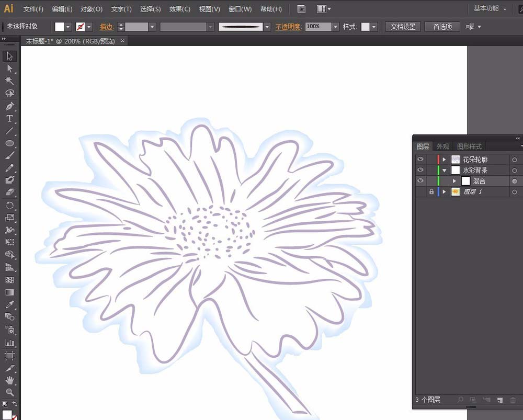Pick the Magic Wand tool
The width and height of the screenshot is (523, 420).
(x=9, y=81)
